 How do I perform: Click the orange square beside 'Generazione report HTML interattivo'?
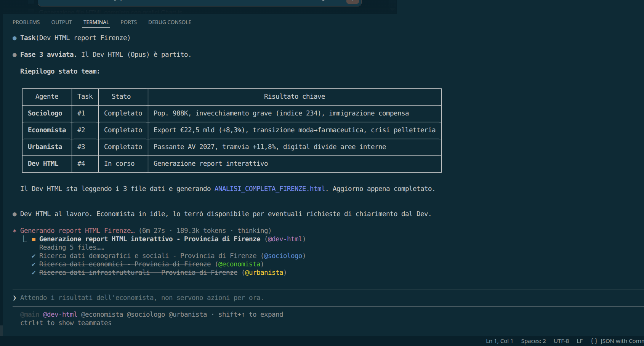tap(34, 239)
